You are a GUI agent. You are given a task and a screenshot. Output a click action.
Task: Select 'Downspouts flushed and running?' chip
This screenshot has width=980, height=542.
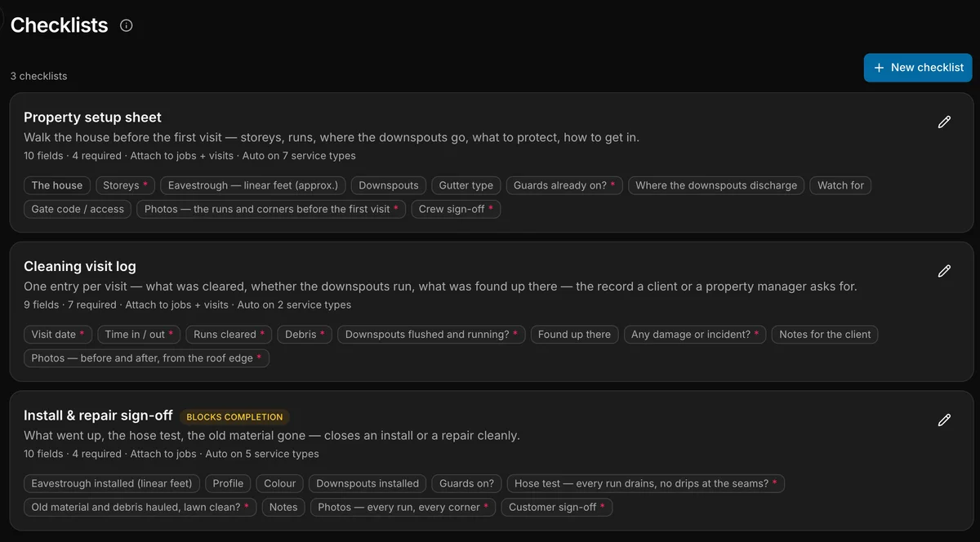(431, 335)
